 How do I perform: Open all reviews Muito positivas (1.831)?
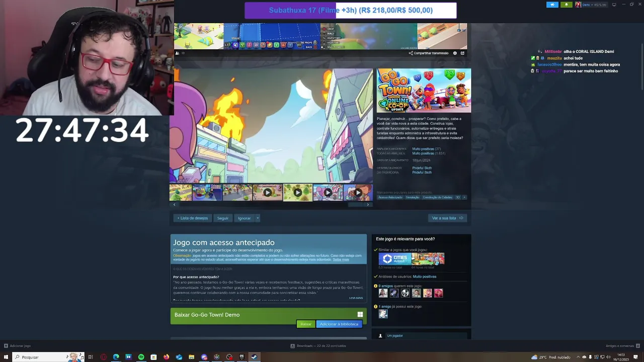428,153
